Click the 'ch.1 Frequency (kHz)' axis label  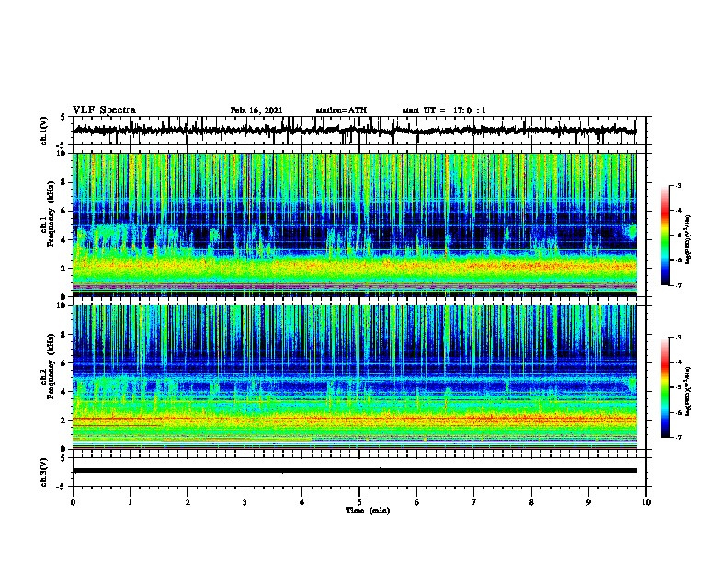click(x=48, y=214)
